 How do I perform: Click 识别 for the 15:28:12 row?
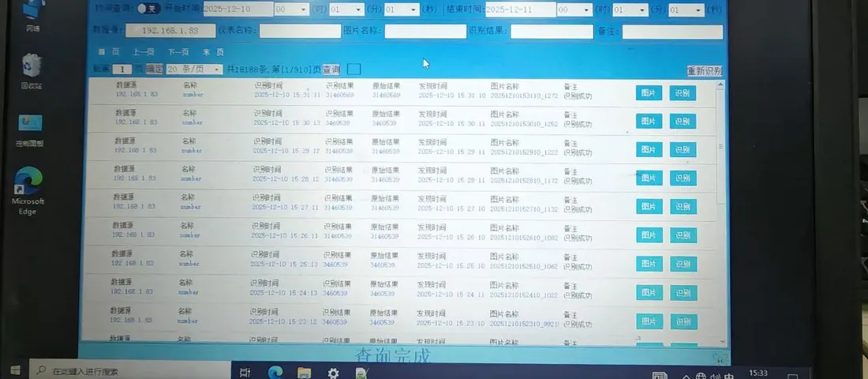click(x=683, y=178)
